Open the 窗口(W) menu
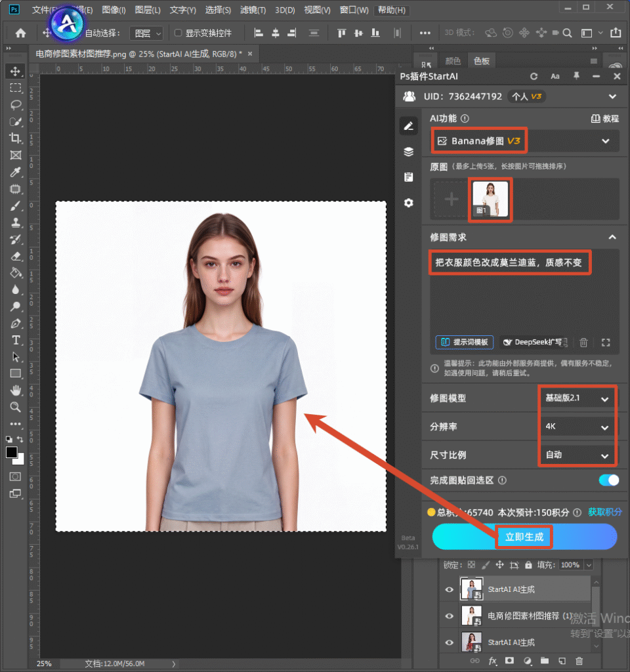Screen dimensions: 630x672 click(354, 10)
